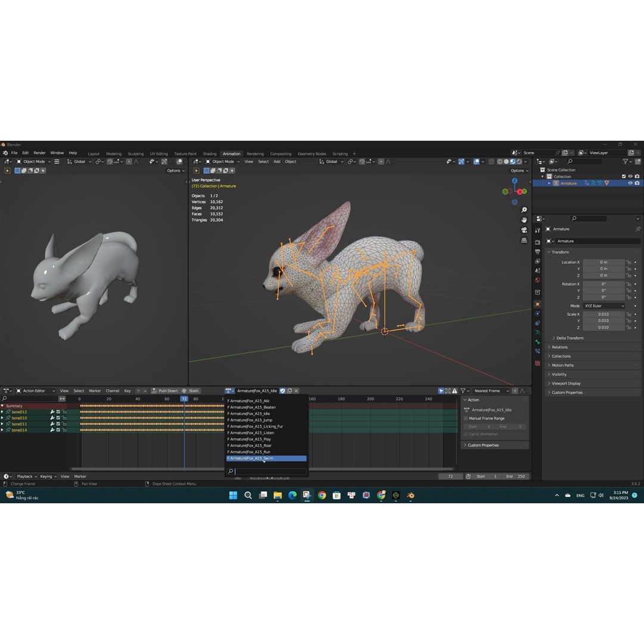Uncheck Collection exclude checkbox in outliner
Image resolution: width=644 pixels, height=644 pixels.
(x=624, y=177)
